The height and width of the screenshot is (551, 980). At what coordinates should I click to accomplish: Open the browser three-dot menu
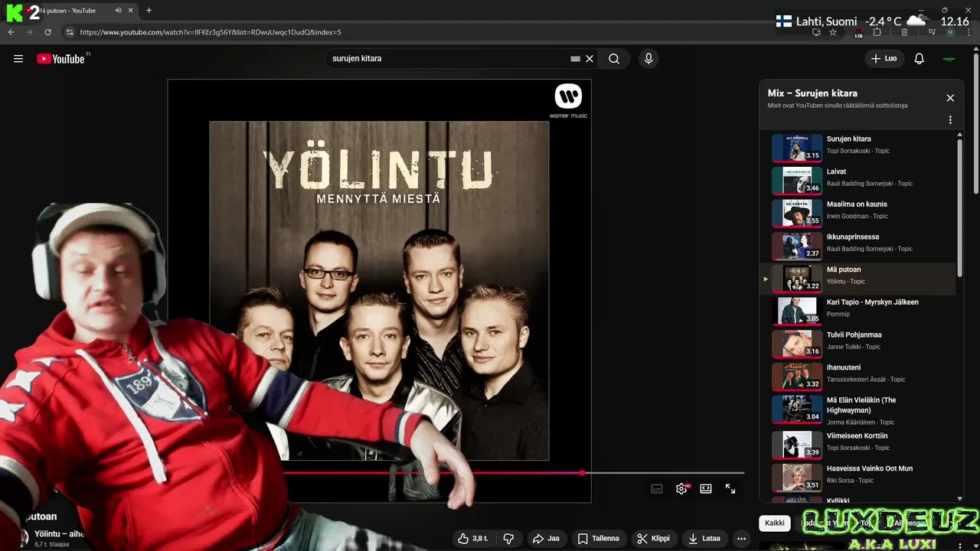tap(969, 32)
